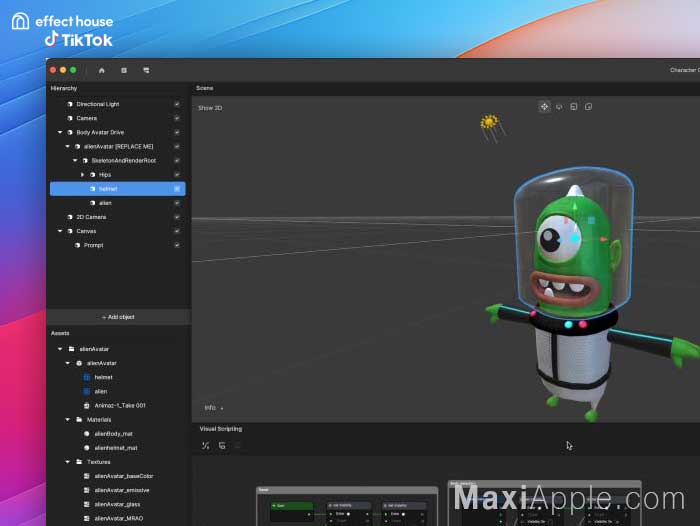Click the alien mesh icon in Assets
The image size is (700, 526).
point(87,391)
